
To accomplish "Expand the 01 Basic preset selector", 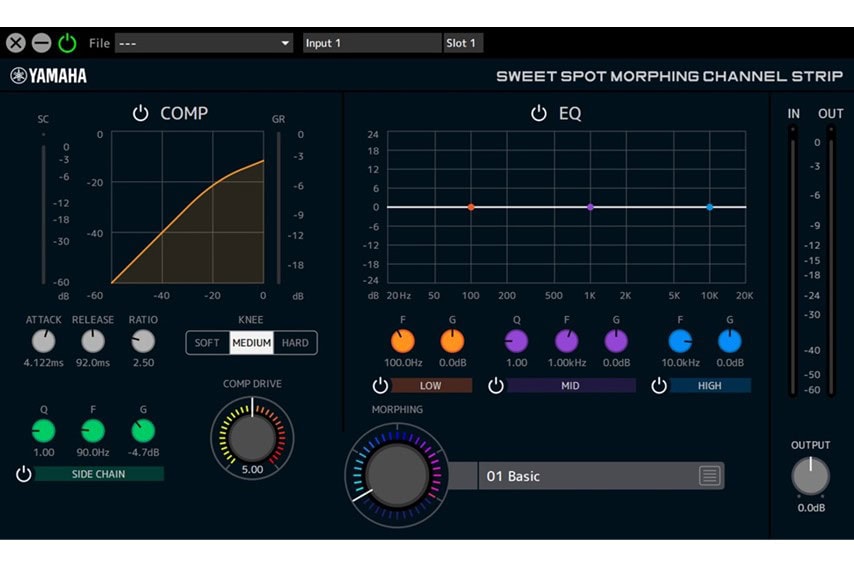I will 590,476.
